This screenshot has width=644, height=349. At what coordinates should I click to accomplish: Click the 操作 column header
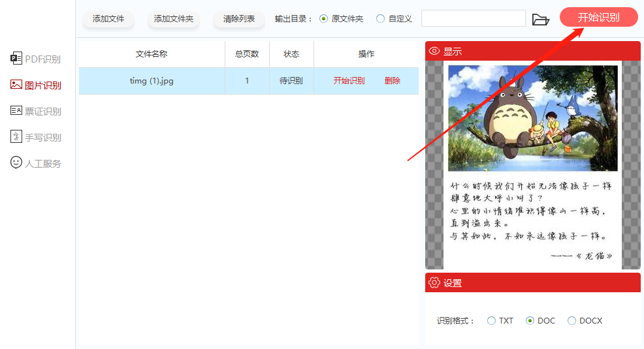(x=366, y=53)
